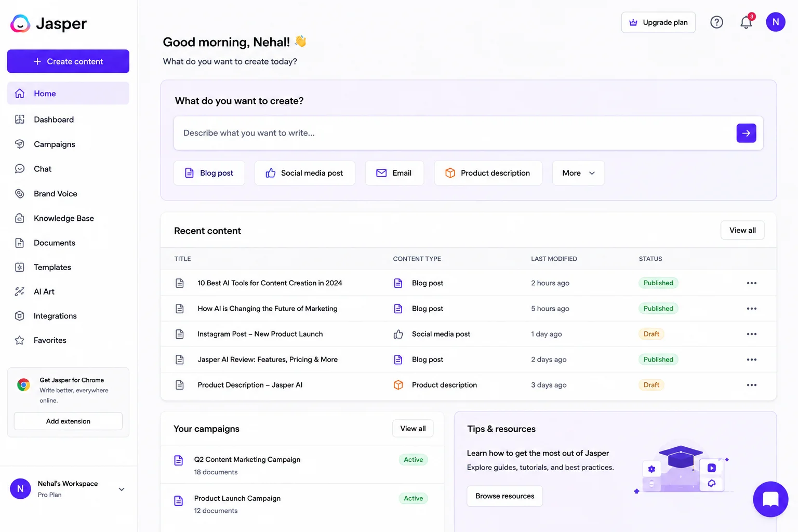Image resolution: width=798 pixels, height=532 pixels.
Task: Click the 2 hours ago timestamp
Action: pyautogui.click(x=550, y=283)
